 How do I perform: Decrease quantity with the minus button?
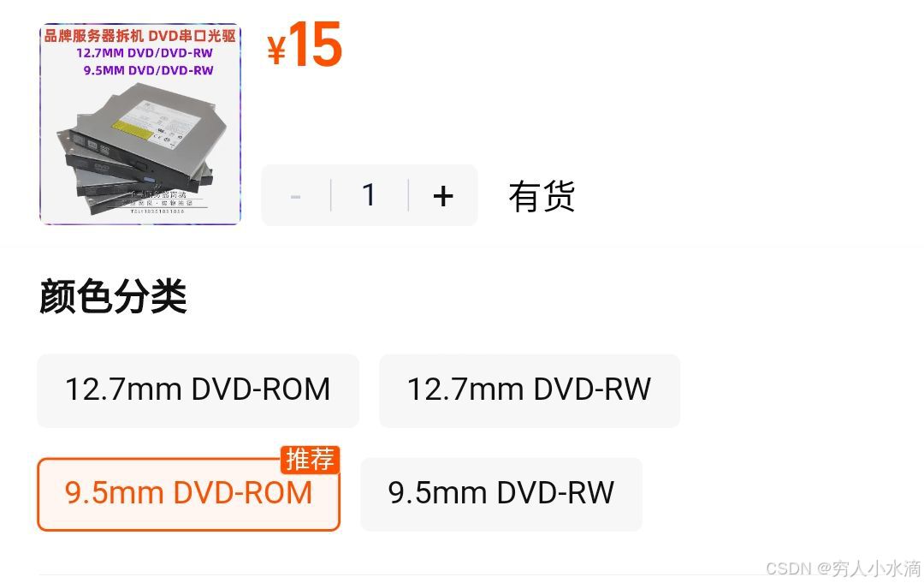pyautogui.click(x=296, y=196)
